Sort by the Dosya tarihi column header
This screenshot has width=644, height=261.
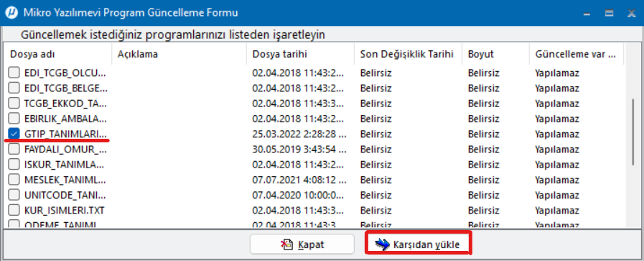[x=300, y=54]
